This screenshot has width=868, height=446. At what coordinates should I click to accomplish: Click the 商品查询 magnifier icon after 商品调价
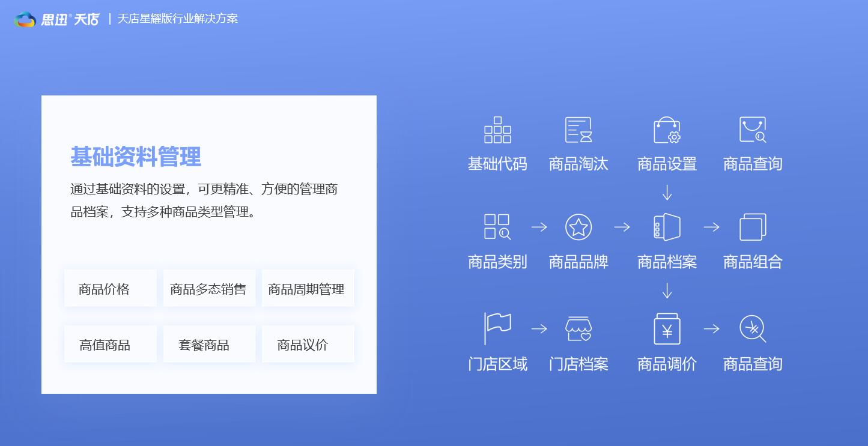point(753,328)
